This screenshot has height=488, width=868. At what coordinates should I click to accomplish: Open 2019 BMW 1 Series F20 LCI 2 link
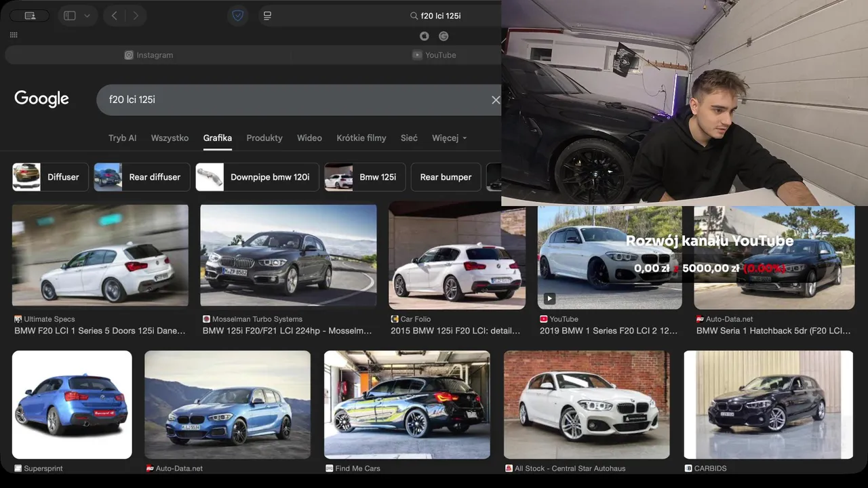point(608,331)
